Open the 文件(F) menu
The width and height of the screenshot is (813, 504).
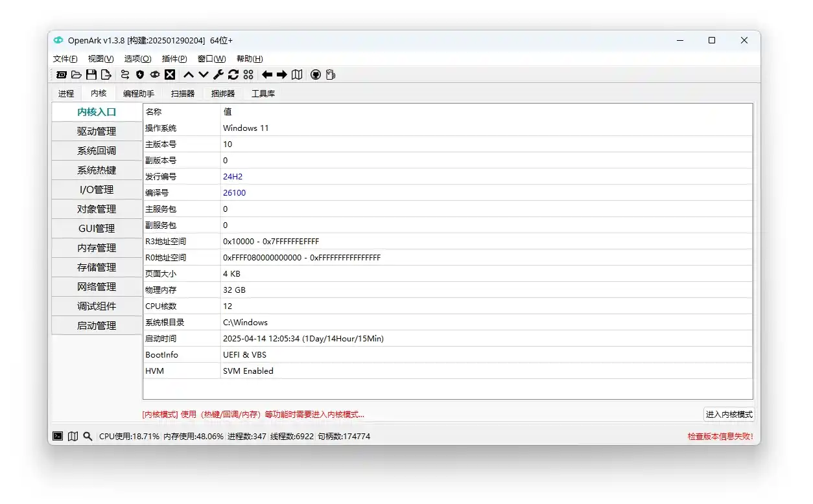coord(65,58)
